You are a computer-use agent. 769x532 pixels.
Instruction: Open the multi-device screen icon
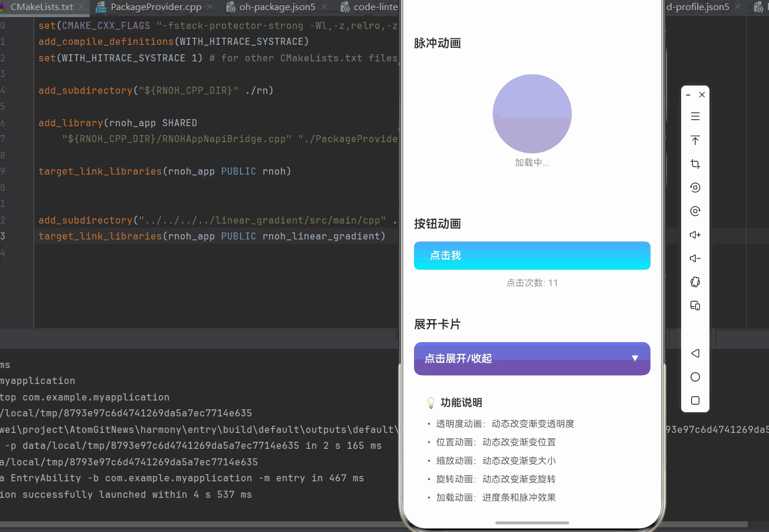695,306
